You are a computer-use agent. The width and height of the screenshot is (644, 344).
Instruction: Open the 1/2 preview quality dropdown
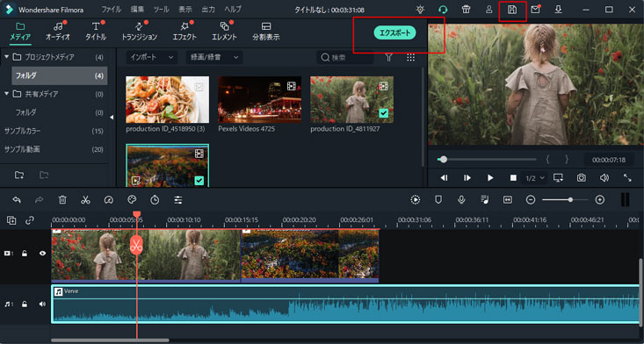pyautogui.click(x=535, y=178)
